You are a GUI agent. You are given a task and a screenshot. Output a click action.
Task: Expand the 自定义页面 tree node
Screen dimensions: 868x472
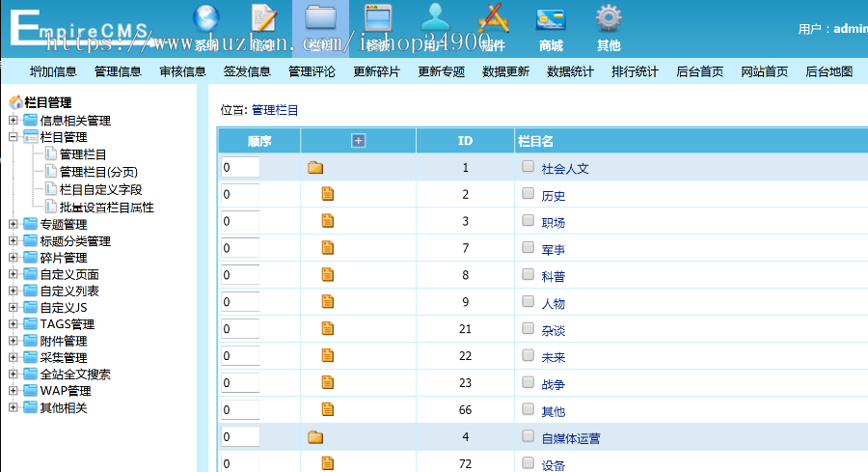point(14,274)
